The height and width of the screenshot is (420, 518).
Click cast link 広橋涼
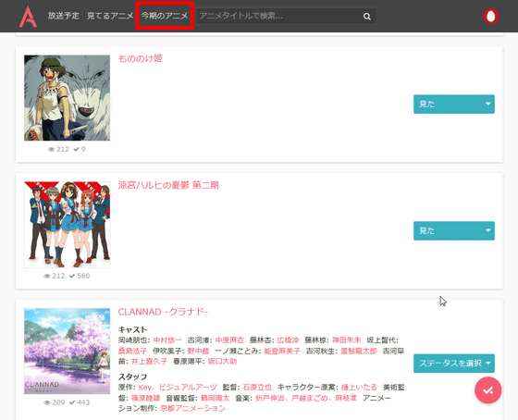pos(288,340)
